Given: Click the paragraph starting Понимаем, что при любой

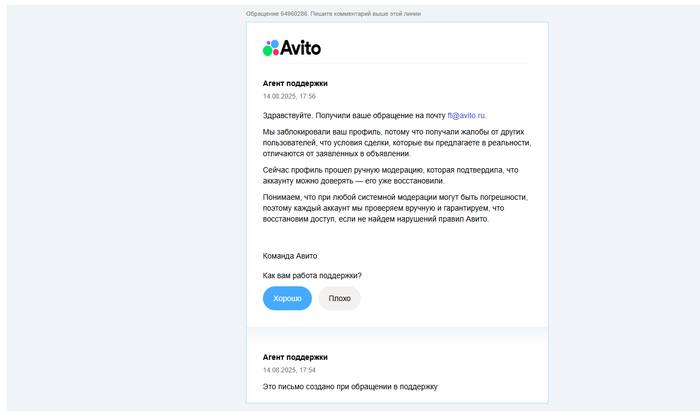Looking at the screenshot, I should 395,208.
